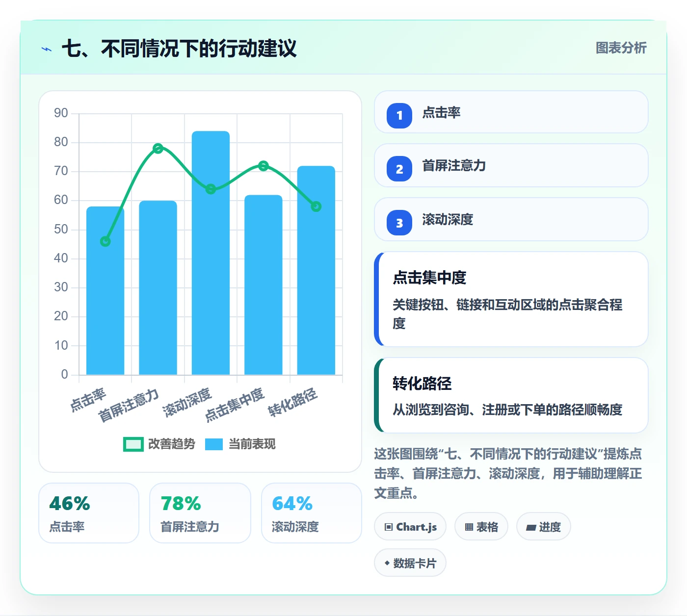This screenshot has width=687, height=616.
Task: Select the 点击率 row numbered 1
Action: (x=511, y=112)
